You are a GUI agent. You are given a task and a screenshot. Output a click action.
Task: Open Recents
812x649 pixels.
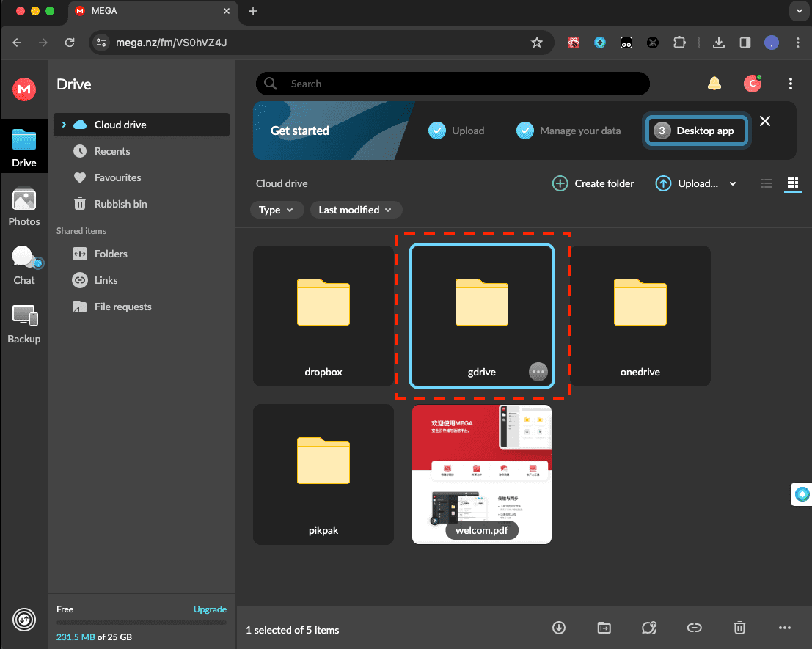point(111,151)
